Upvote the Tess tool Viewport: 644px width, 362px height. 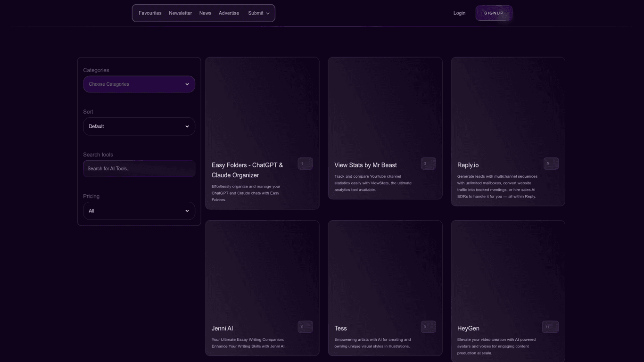click(x=428, y=327)
